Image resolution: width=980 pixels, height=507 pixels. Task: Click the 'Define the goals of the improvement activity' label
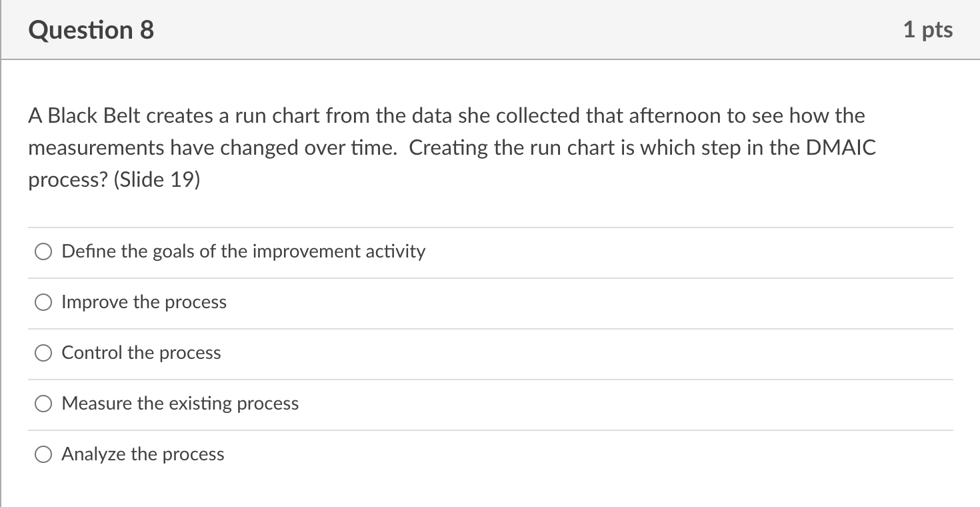click(x=243, y=251)
